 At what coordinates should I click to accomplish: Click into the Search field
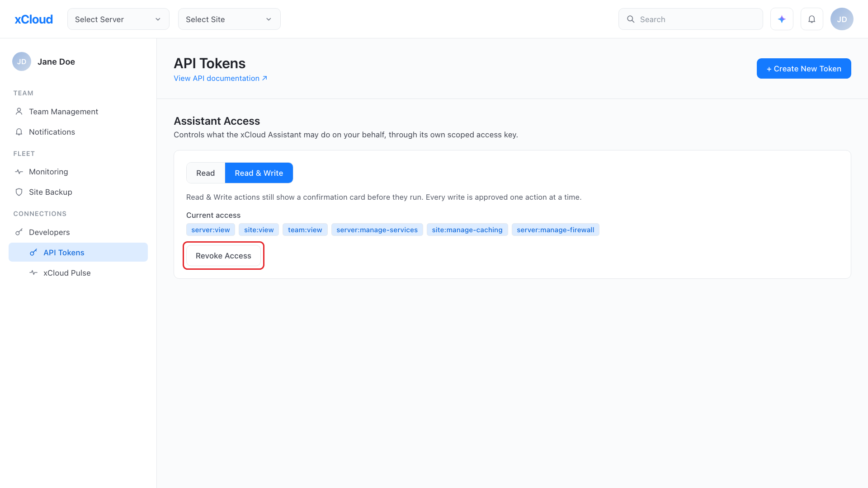click(691, 19)
